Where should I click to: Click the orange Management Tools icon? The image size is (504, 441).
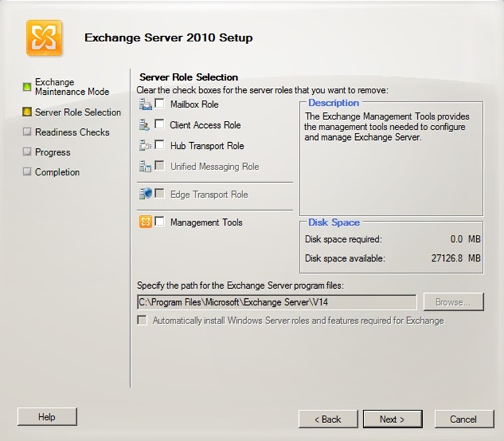146,222
